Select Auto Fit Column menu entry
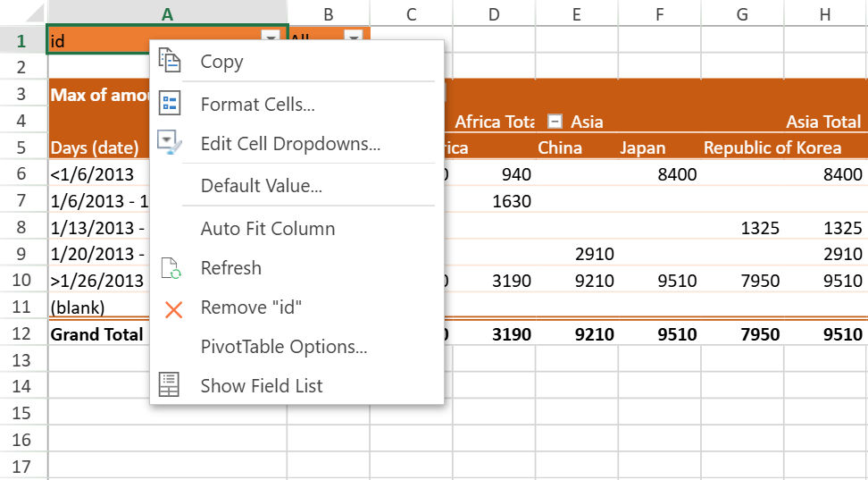 point(268,229)
